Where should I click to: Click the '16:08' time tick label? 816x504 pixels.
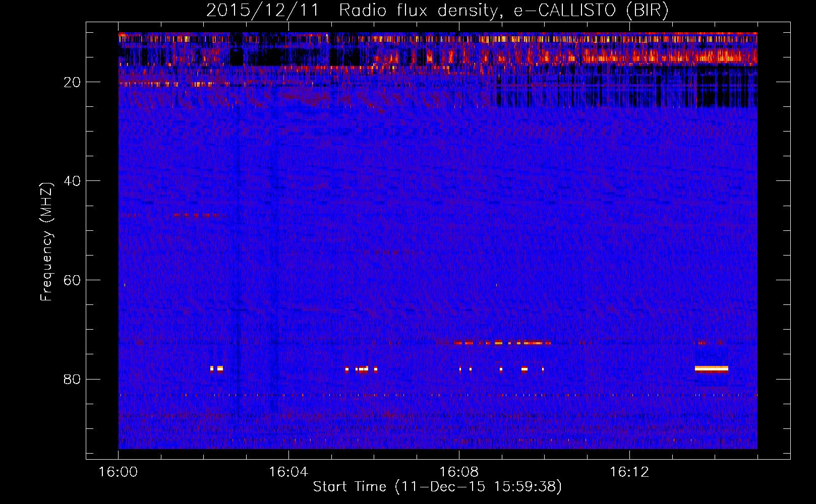click(459, 472)
